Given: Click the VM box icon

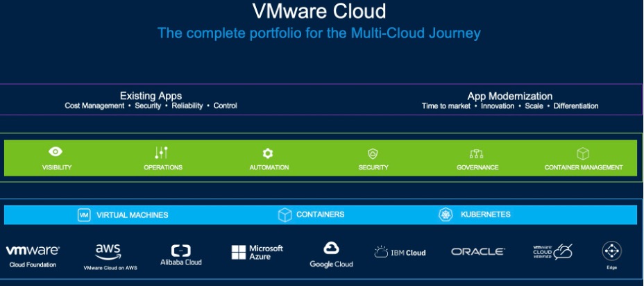Looking at the screenshot, I should [84, 215].
